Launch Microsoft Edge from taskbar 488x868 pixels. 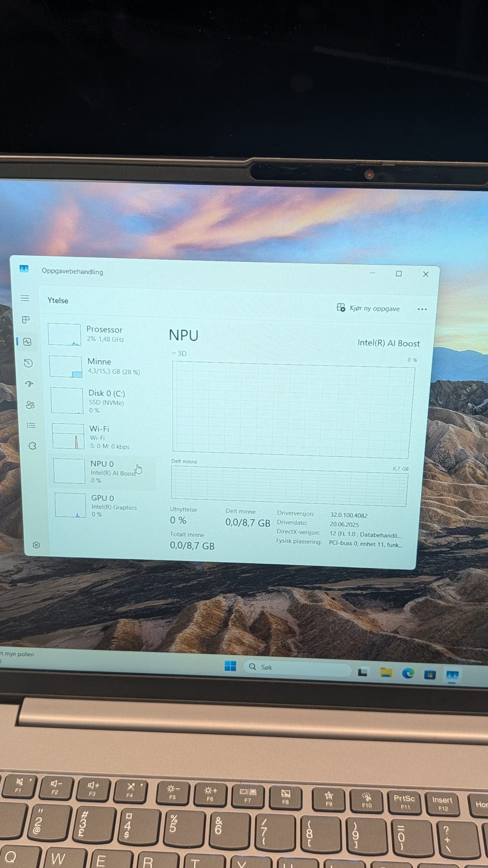pos(408,674)
